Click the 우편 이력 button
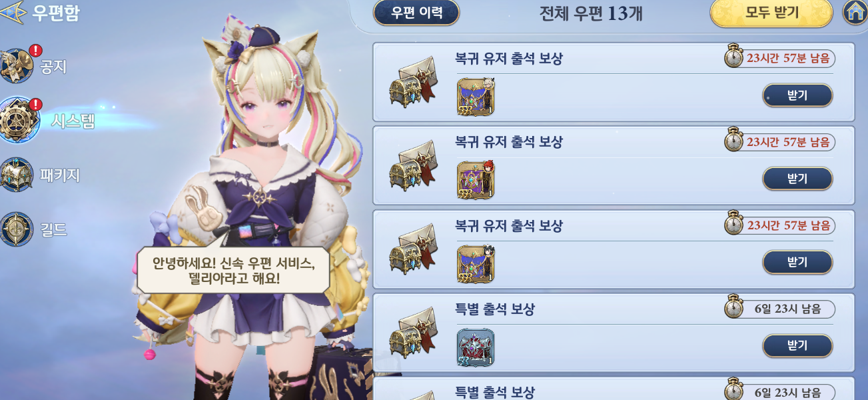The height and width of the screenshot is (400, 868). coord(416,13)
